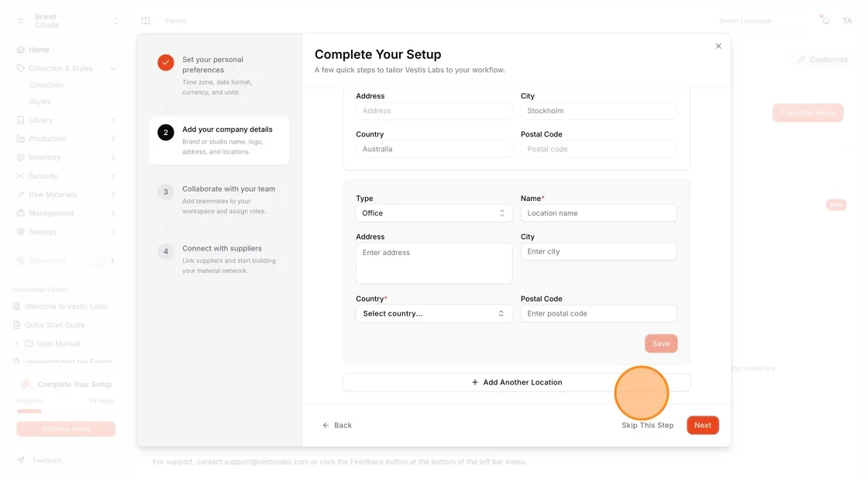This screenshot has width=868, height=480.
Task: Go Back to previous setup step
Action: (337, 425)
